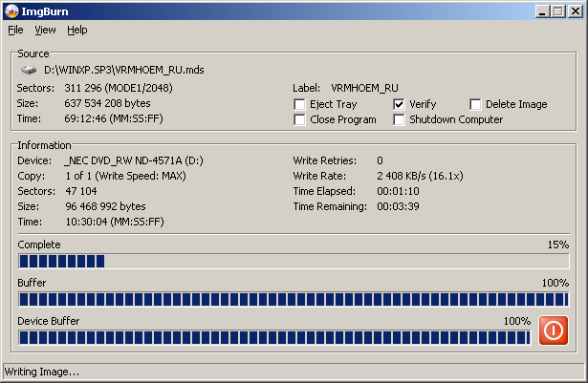Click source time value 69:12:46
Viewport: 588px width, 383px height.
tap(114, 118)
